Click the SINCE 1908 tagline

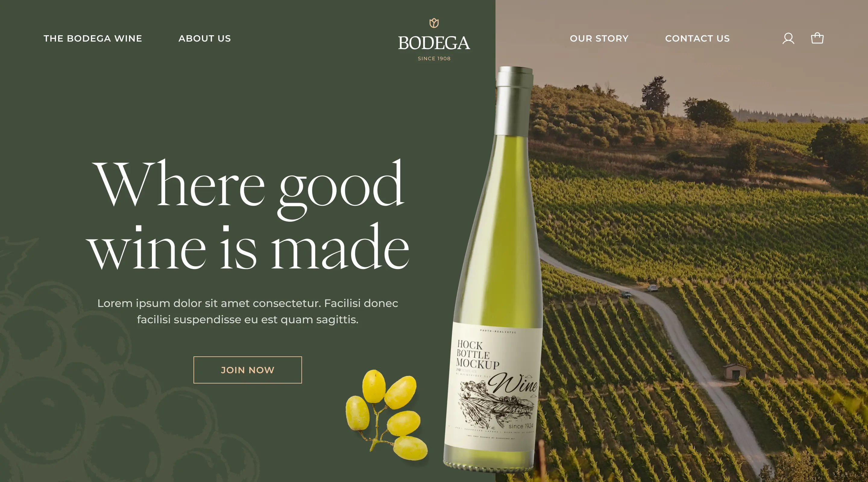pyautogui.click(x=434, y=59)
